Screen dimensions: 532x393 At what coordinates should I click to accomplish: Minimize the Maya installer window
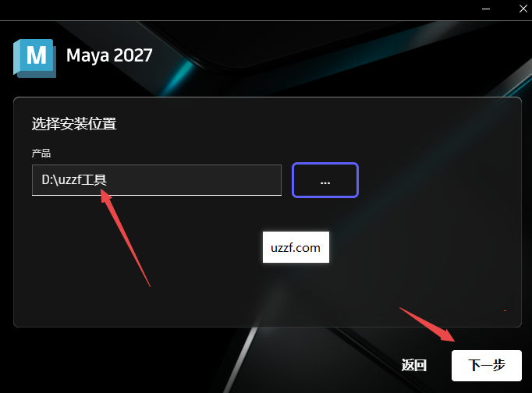486,9
